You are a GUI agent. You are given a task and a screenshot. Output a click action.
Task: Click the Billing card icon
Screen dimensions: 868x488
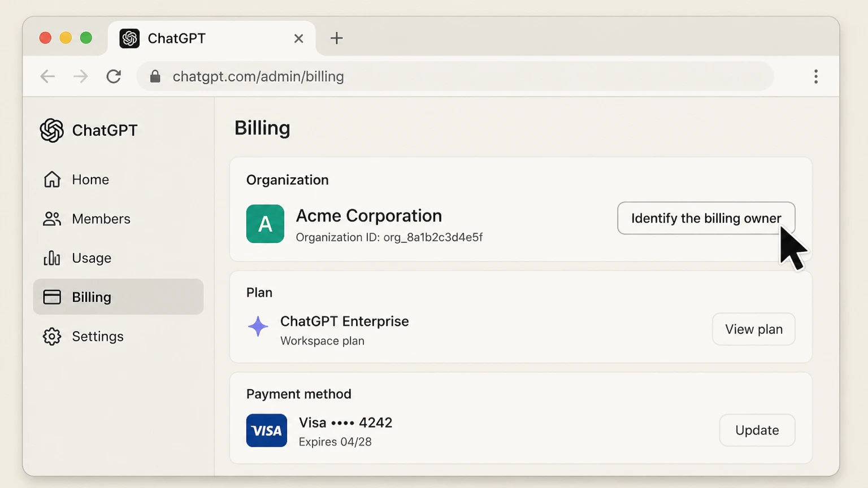pos(52,297)
